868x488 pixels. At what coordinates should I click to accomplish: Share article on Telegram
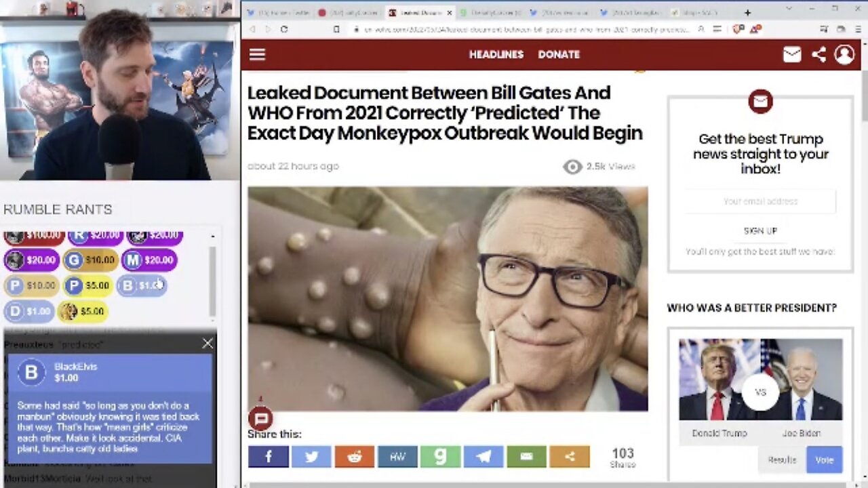(484, 457)
